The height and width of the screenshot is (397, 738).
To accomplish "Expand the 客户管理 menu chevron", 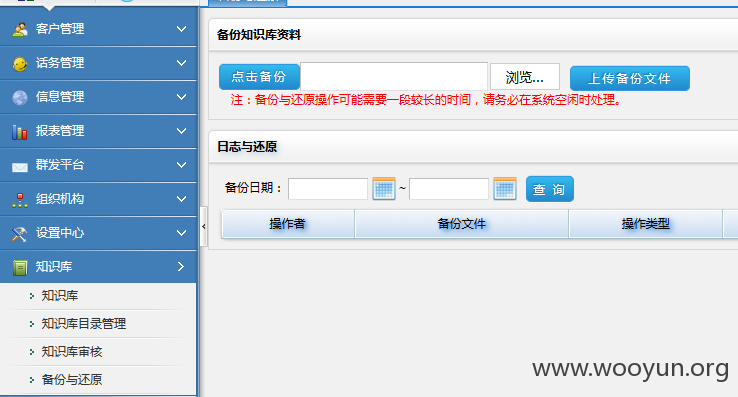I will pos(181,29).
